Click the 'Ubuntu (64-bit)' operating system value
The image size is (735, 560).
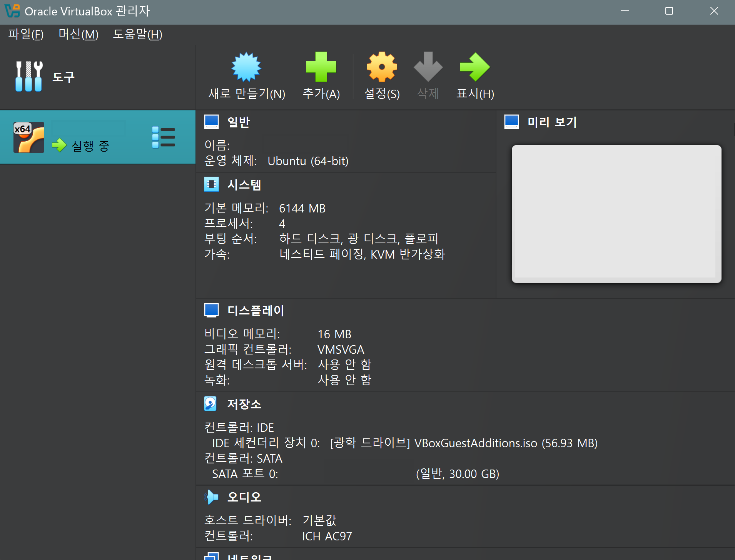308,161
